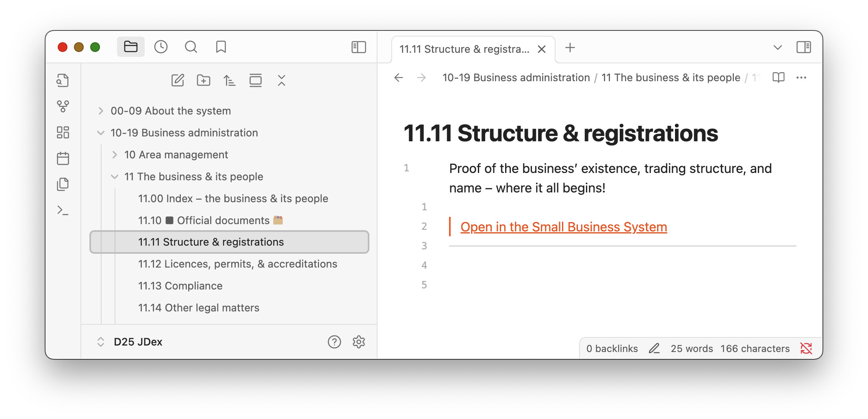Toggle the right sidebar panel
The width and height of the screenshot is (868, 419).
pos(803,47)
